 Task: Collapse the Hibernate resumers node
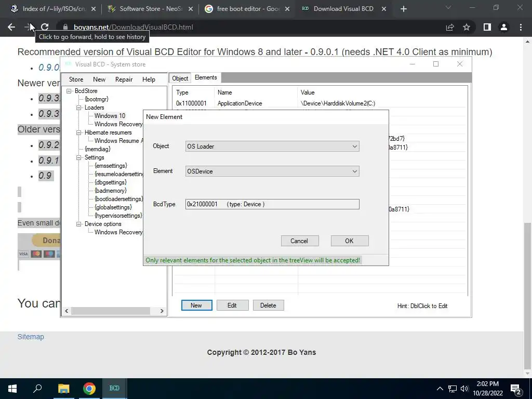79,132
